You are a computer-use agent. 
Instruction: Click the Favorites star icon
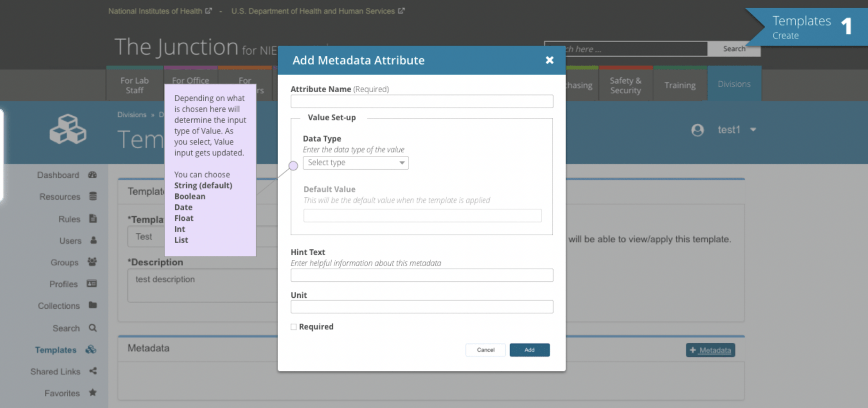tap(92, 393)
